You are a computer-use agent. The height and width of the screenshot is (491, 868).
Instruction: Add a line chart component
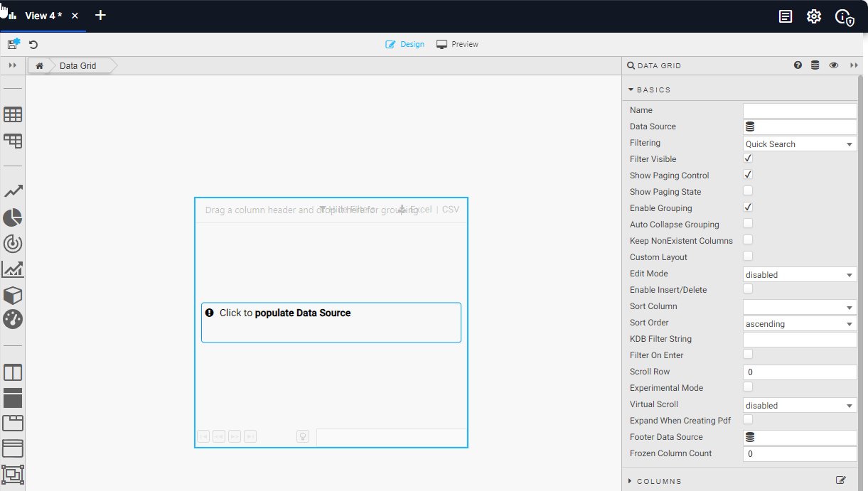pos(13,191)
